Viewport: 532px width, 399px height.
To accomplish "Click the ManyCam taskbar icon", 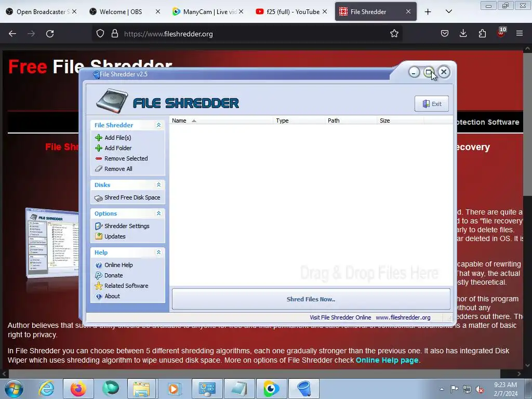I will 271,389.
